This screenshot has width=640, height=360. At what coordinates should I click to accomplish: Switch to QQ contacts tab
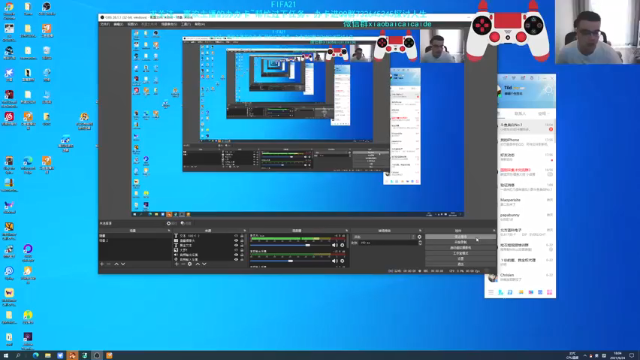click(x=520, y=113)
